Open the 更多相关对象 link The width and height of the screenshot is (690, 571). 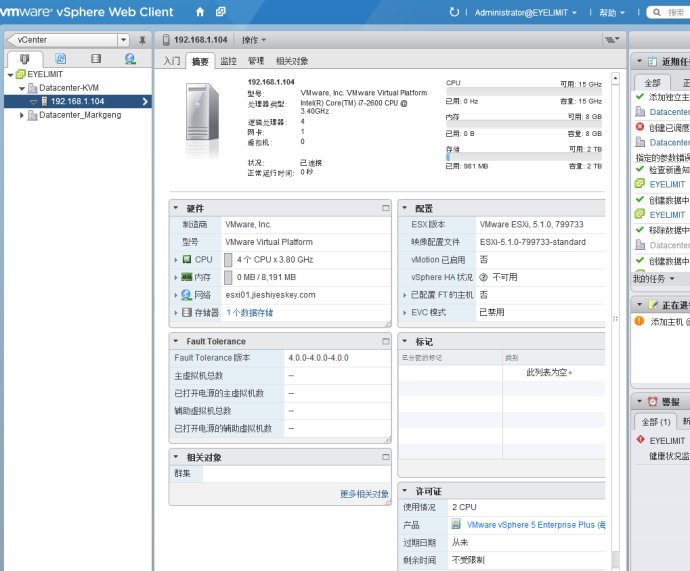[x=364, y=494]
